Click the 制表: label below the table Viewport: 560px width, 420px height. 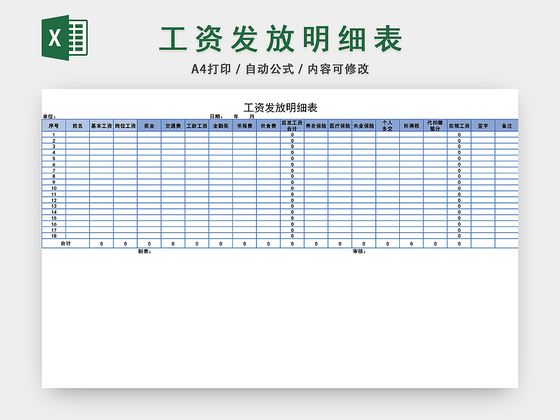[145, 251]
